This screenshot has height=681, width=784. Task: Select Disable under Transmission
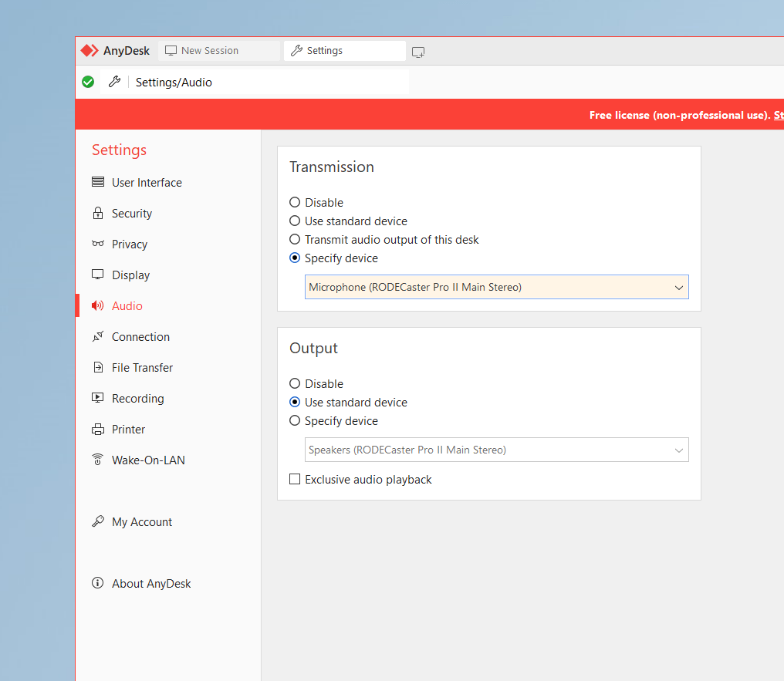tap(295, 202)
